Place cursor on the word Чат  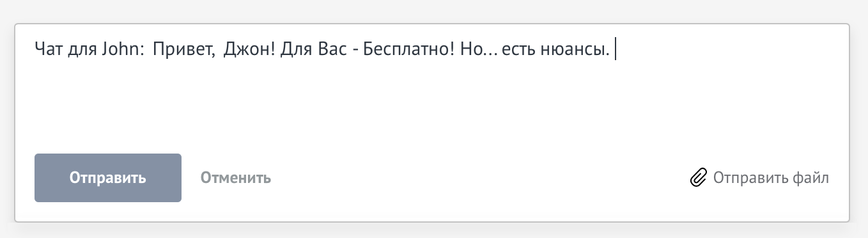pos(47,50)
